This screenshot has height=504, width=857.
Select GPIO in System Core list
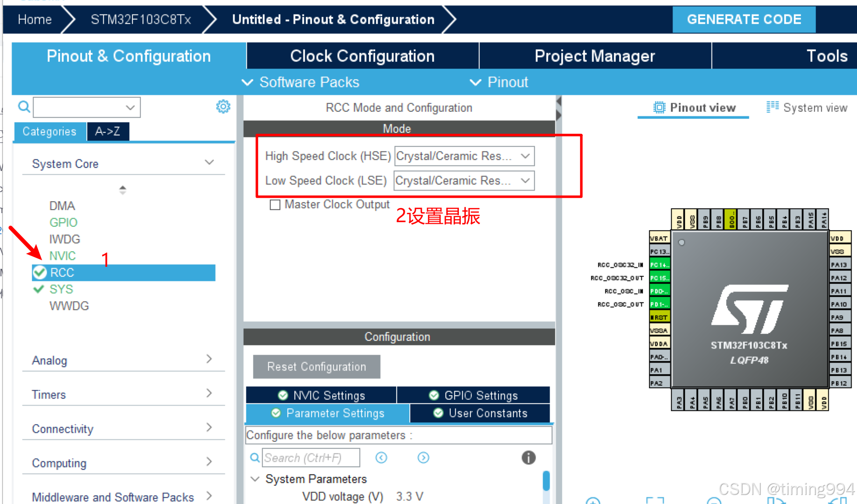[63, 222]
